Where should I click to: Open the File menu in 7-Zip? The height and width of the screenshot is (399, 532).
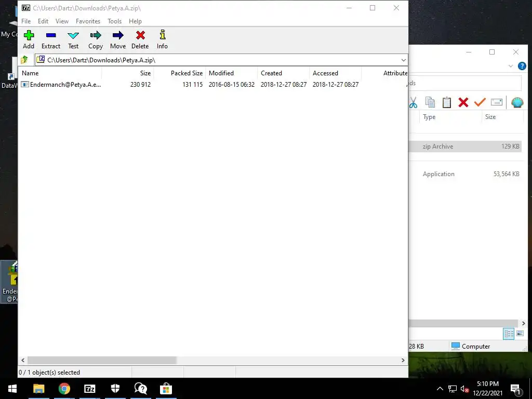tap(26, 21)
